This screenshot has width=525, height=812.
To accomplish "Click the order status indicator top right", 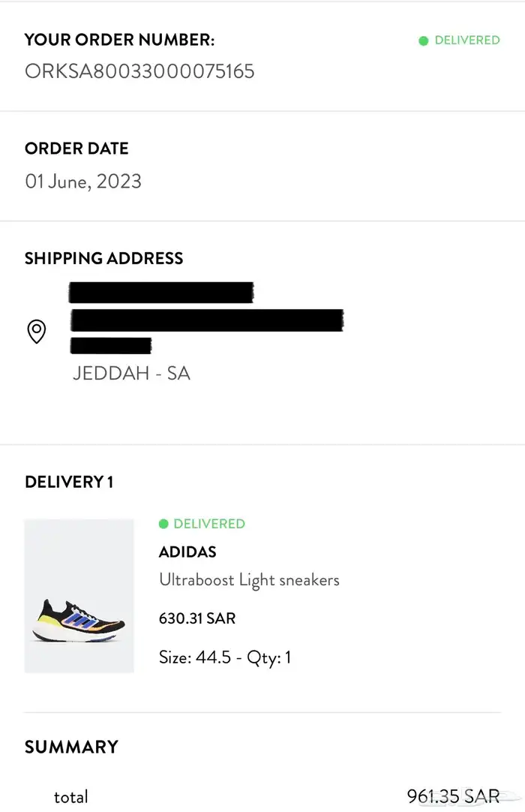I will (x=458, y=41).
